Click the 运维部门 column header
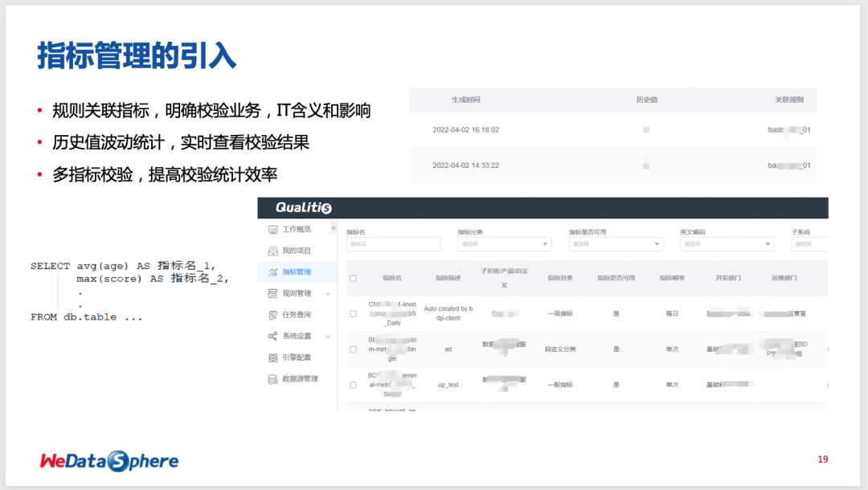Viewport: 868px width, 490px height. point(784,278)
